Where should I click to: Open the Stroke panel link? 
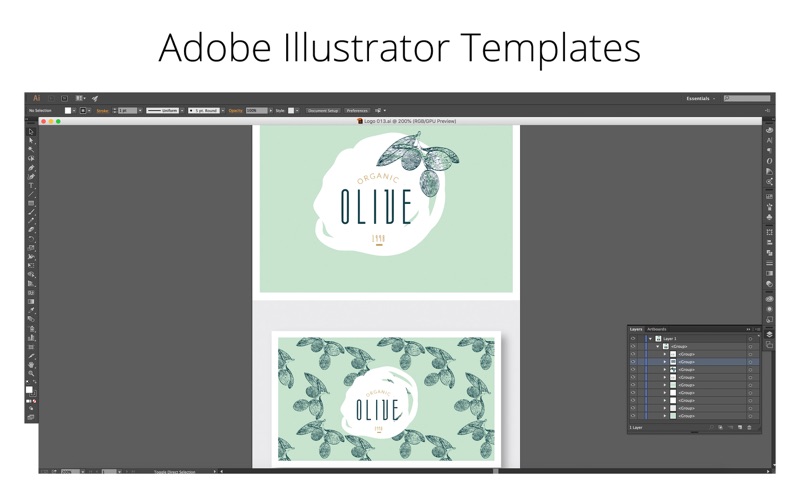pos(103,111)
